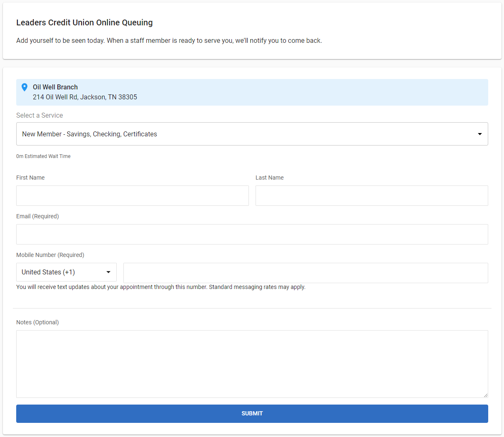Click the 214 Oil Well Rd address text

pyautogui.click(x=85, y=97)
